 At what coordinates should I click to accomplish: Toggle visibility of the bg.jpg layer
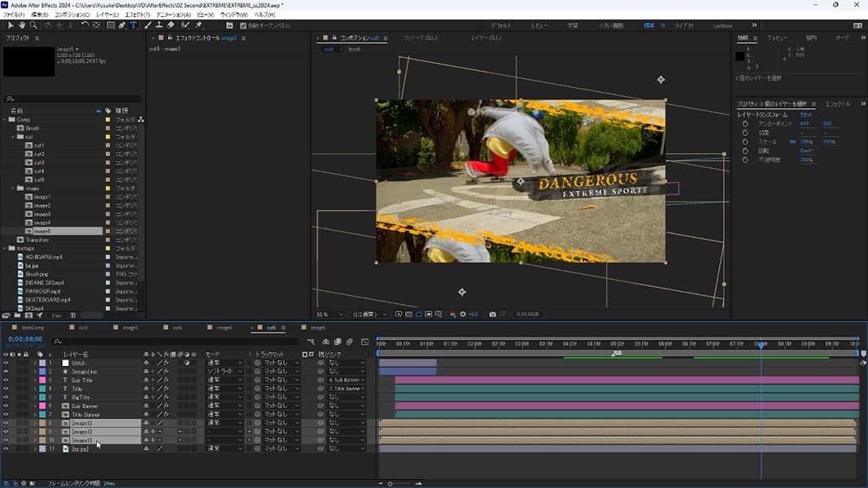point(6,448)
